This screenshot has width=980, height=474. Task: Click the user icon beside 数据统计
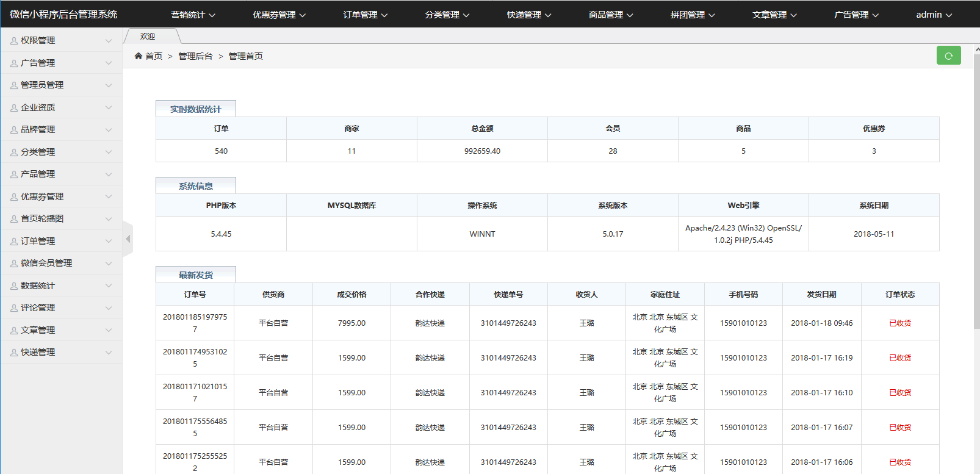tap(14, 286)
